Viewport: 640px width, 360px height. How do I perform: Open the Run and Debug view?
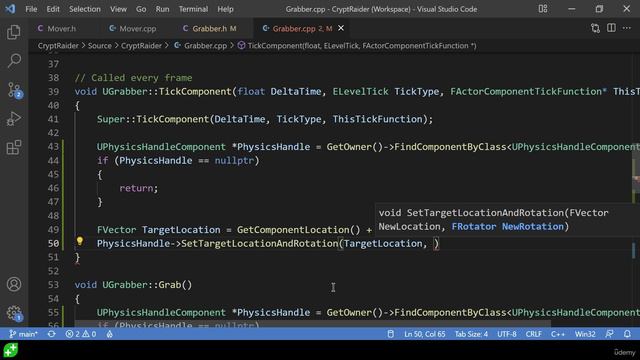(13, 119)
